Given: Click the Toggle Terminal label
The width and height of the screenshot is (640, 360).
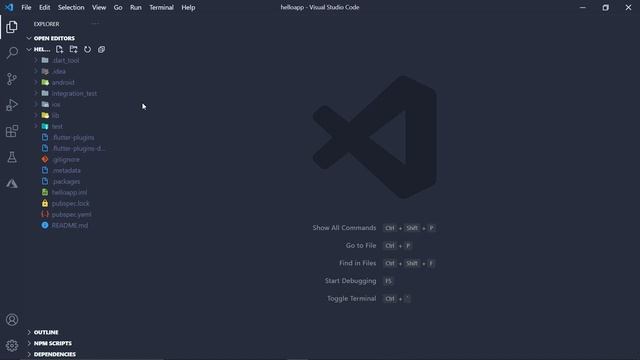Looking at the screenshot, I should click(351, 298).
